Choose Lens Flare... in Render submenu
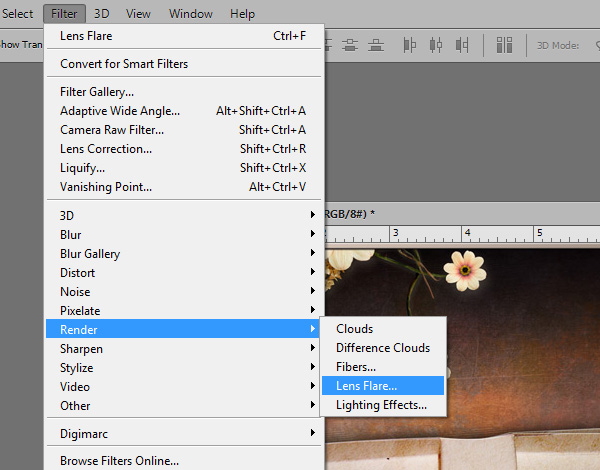This screenshot has height=470, width=600. coord(383,386)
